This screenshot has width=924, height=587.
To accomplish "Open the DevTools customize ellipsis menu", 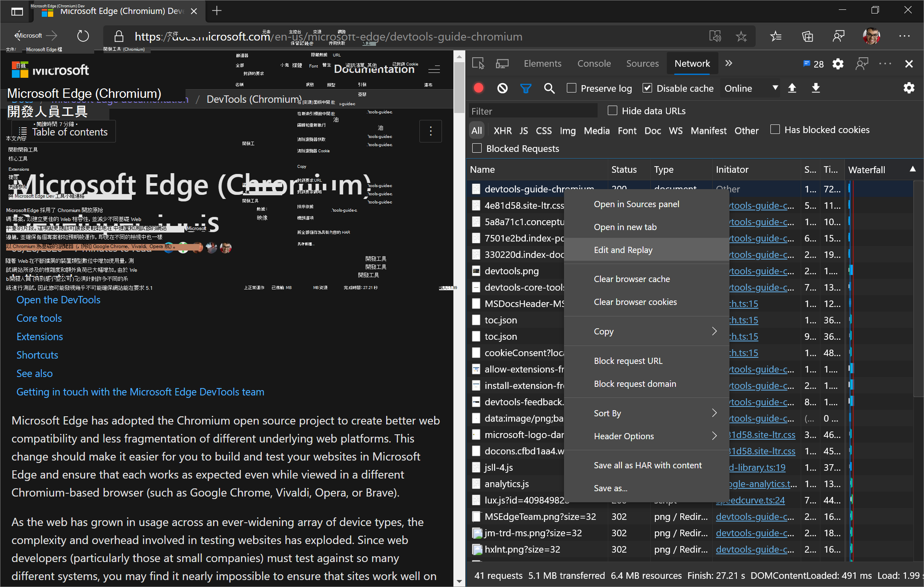I will tap(885, 64).
